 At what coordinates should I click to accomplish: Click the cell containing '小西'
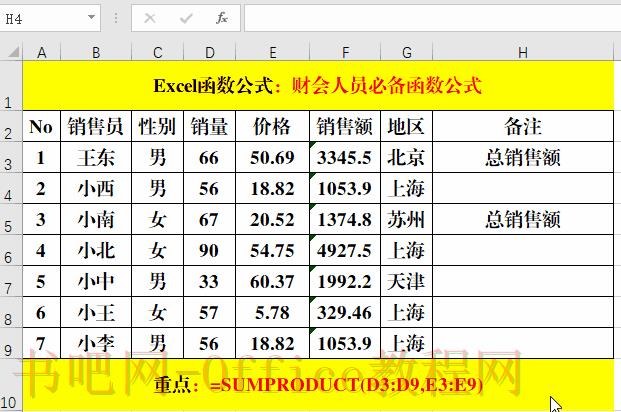tap(96, 188)
